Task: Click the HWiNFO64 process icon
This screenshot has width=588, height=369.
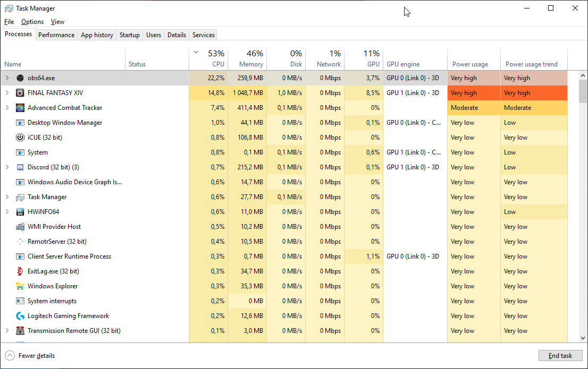Action: [x=20, y=212]
